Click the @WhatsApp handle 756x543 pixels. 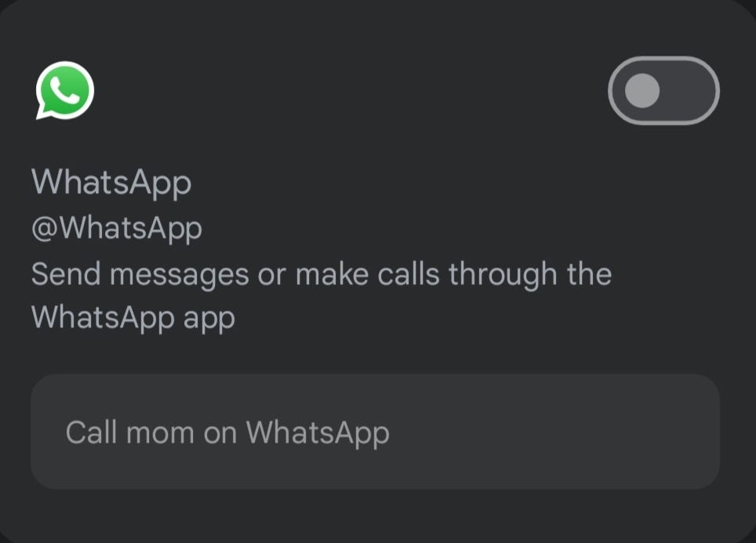point(117,228)
